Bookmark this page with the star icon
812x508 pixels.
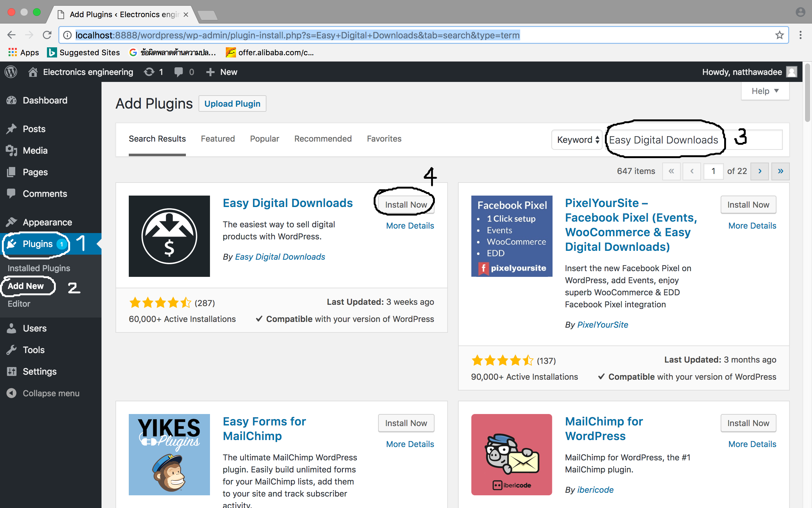point(779,35)
